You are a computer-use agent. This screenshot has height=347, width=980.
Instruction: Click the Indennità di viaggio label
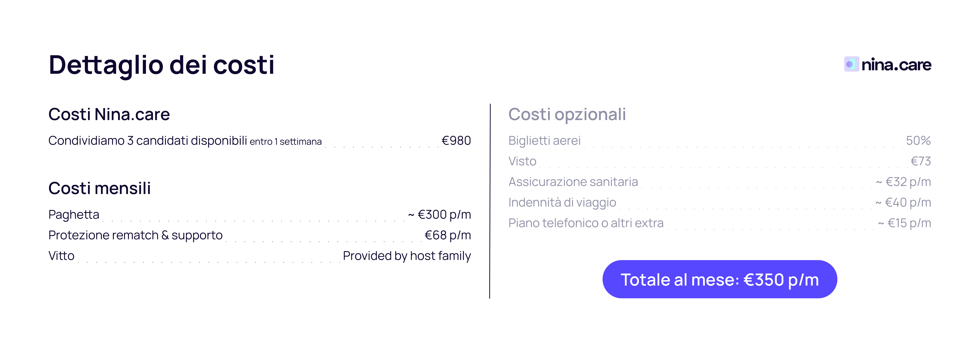click(x=562, y=202)
